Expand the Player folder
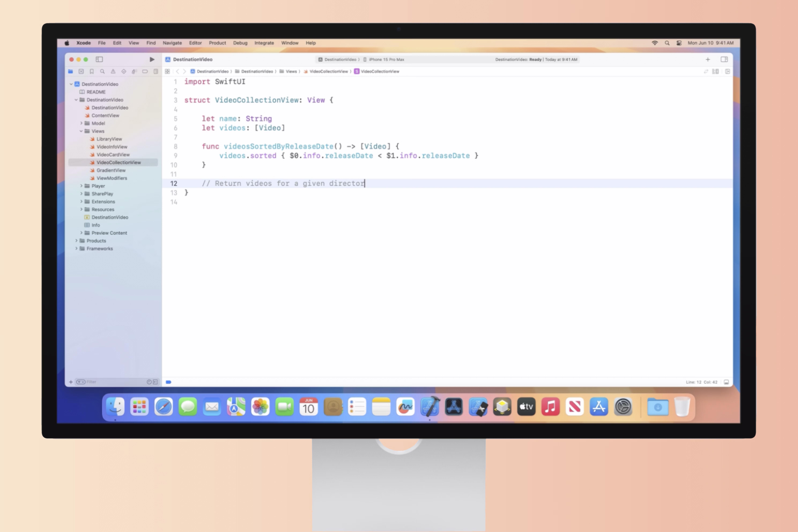798x532 pixels. tap(81, 186)
